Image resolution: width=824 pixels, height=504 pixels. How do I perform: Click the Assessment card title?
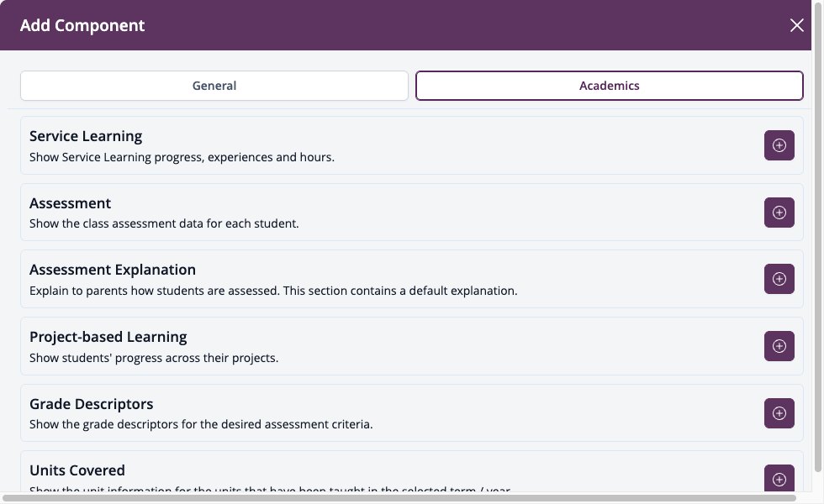click(x=70, y=203)
